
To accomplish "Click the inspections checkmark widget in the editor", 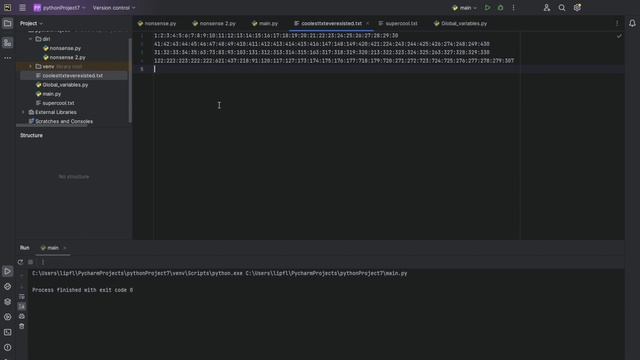I will pyautogui.click(x=619, y=36).
